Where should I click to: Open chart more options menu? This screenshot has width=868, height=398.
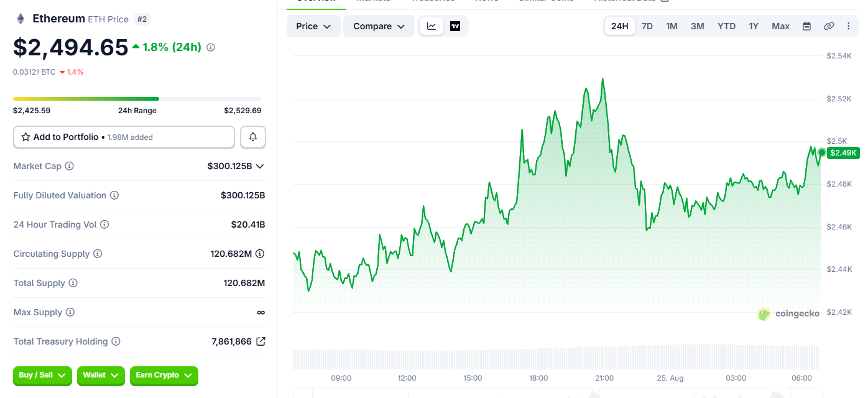point(849,26)
